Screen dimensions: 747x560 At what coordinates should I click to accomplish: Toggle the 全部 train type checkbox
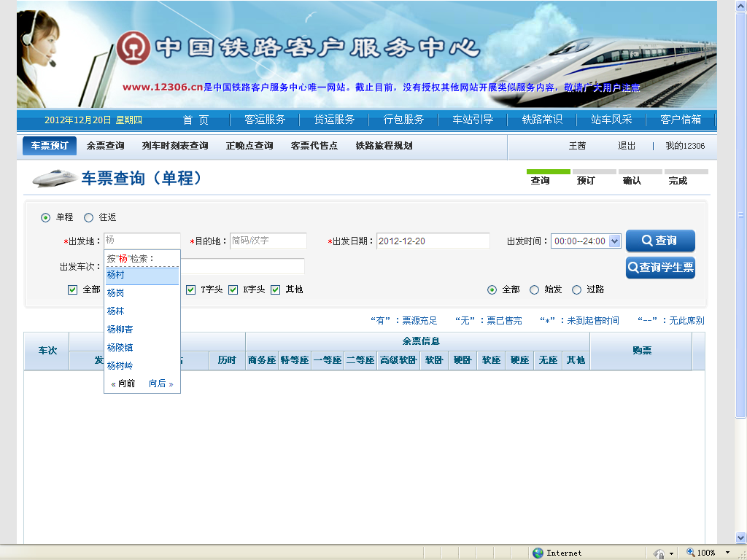pos(72,289)
